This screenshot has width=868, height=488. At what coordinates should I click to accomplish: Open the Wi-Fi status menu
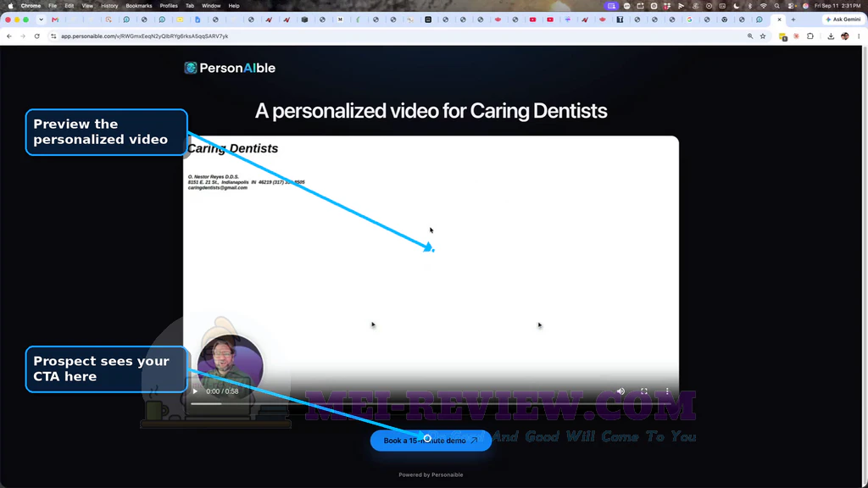click(x=764, y=6)
